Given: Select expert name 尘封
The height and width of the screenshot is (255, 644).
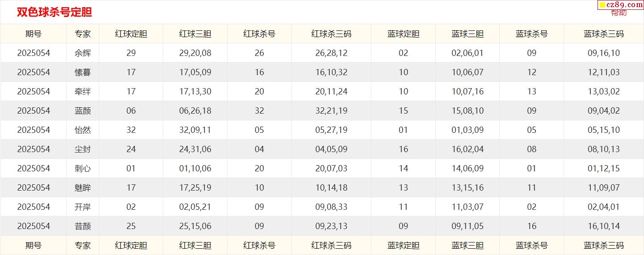Looking at the screenshot, I should tap(83, 149).
